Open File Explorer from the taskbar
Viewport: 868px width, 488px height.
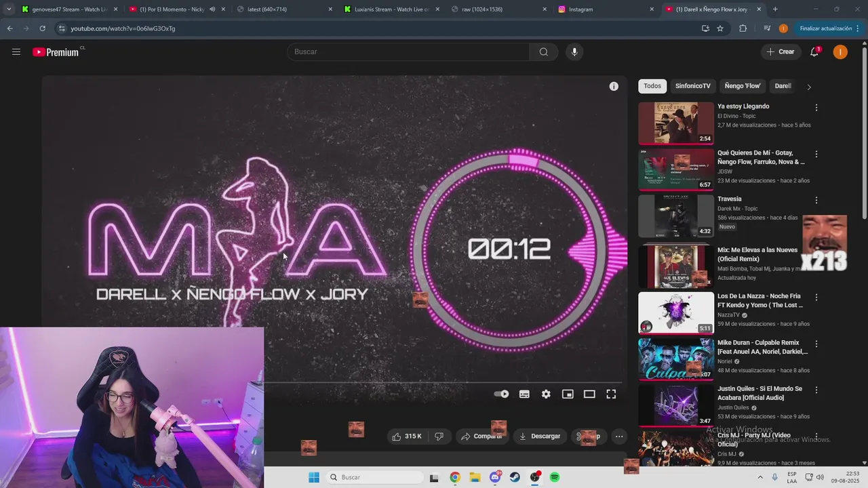[475, 477]
